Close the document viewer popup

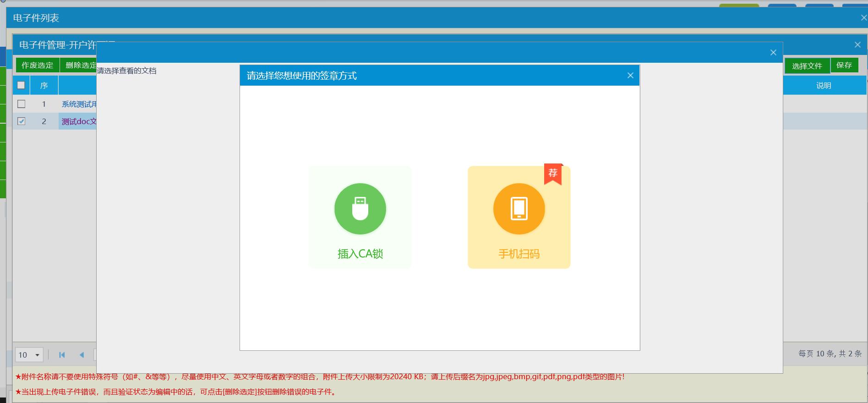click(773, 53)
